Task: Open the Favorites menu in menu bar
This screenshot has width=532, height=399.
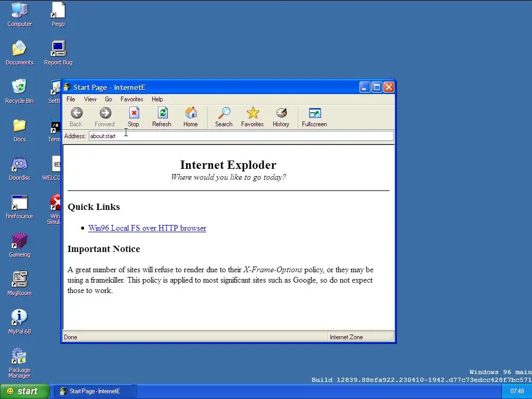Action: (131, 99)
